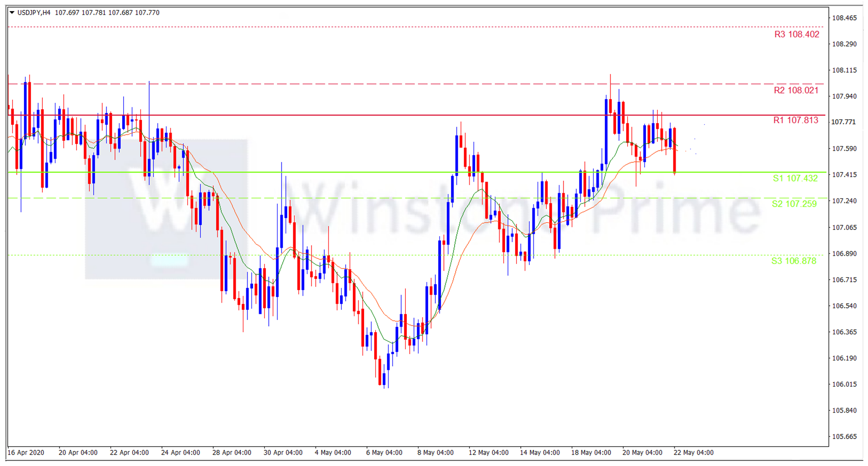This screenshot has width=868, height=466.
Task: Click the 107.771 price on the scale
Action: point(844,122)
